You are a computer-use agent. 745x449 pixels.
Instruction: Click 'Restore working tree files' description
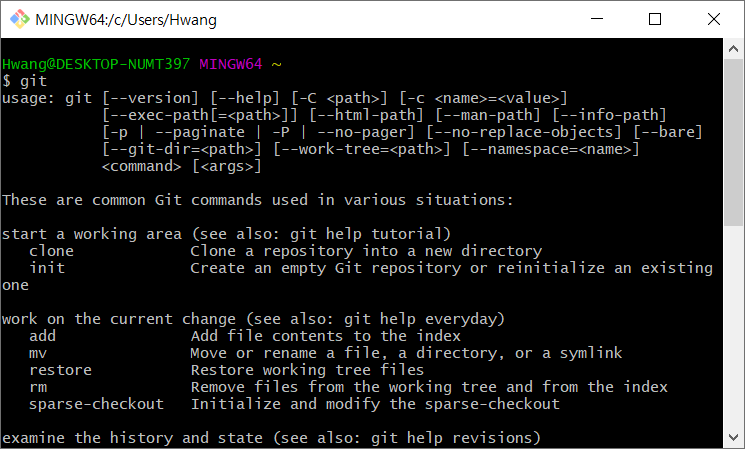click(307, 370)
